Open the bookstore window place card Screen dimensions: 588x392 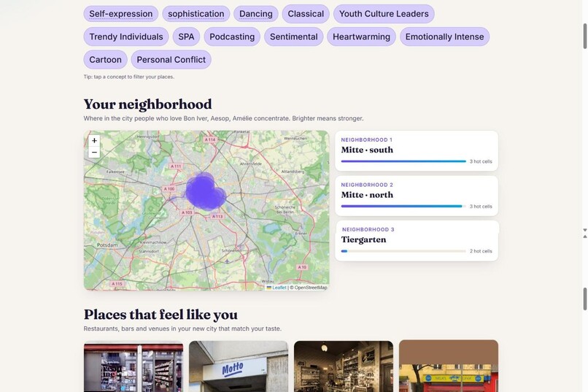(134, 366)
